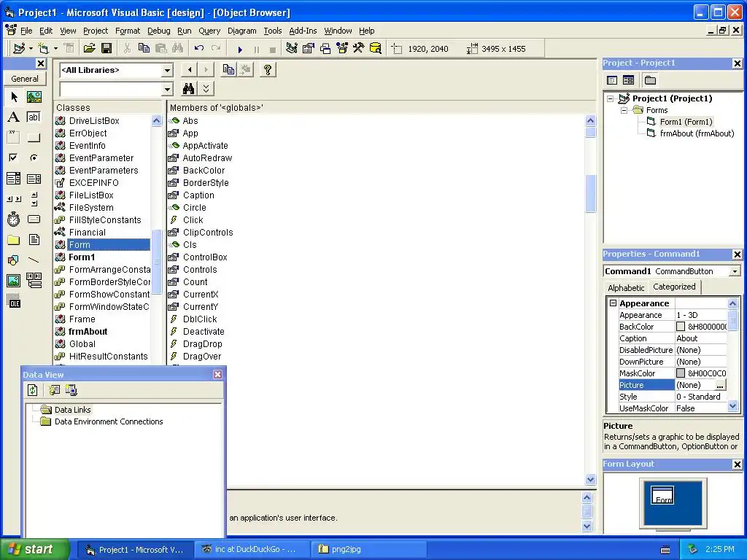Open the Command1 object dropdown in Properties

point(735,271)
